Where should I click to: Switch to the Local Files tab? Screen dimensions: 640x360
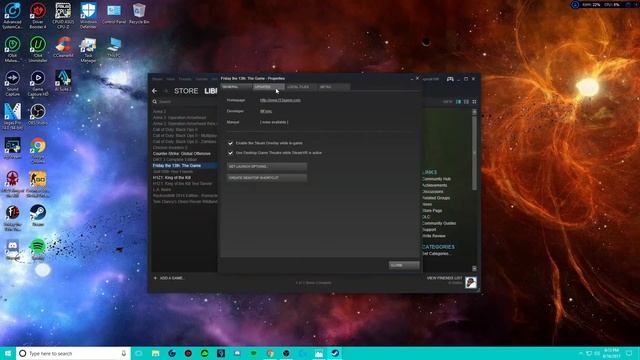[x=301, y=87]
